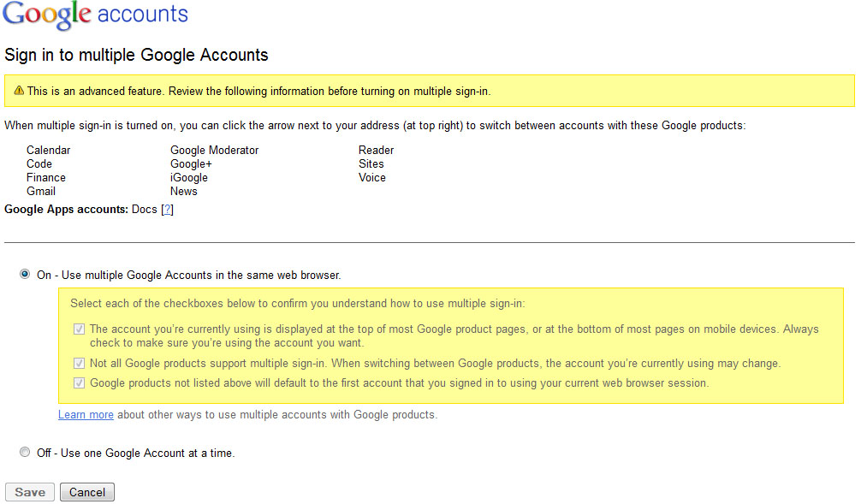Open the Learn more link
Viewport: 867px width, 504px height.
click(86, 414)
